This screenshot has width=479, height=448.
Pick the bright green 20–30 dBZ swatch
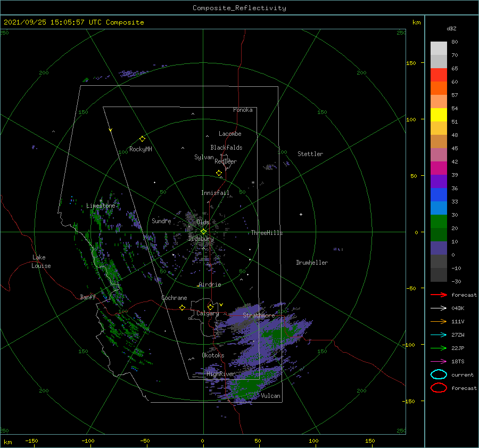coord(439,221)
